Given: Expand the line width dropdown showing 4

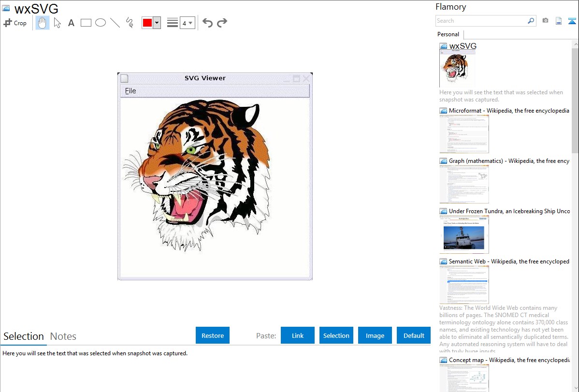Looking at the screenshot, I should (x=187, y=23).
